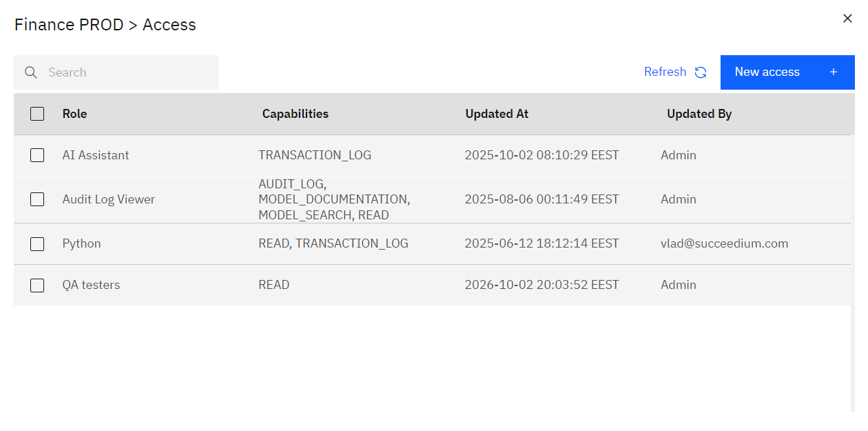Screen dimensions: 868x431
Task: Select the QA testers role name
Action: coord(91,285)
